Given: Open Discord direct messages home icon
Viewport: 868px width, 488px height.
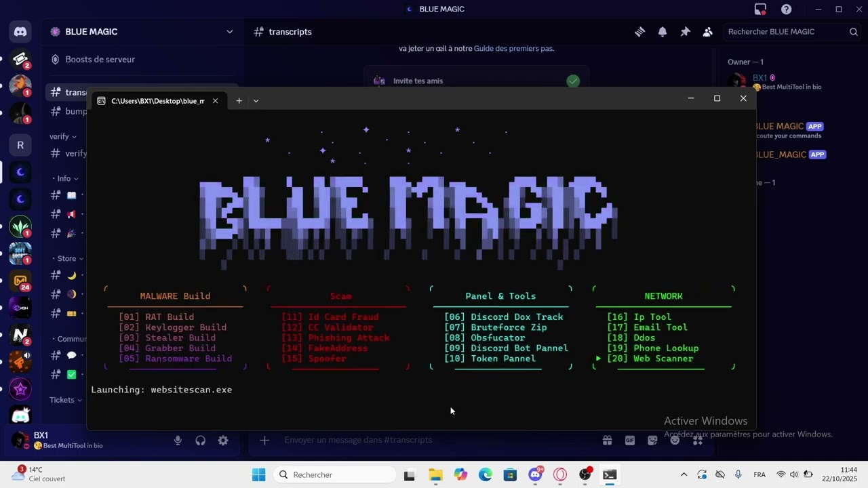Looking at the screenshot, I should click(x=20, y=32).
